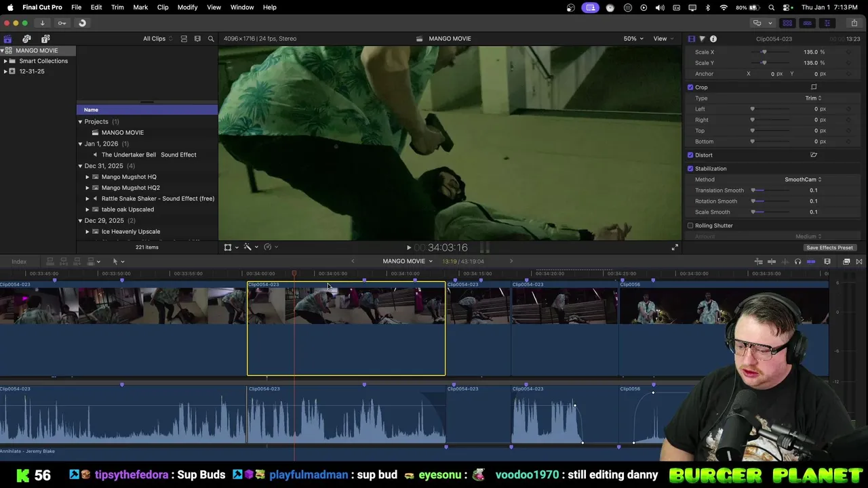
Task: Toggle filmstrip/list view icon in browser
Action: (197, 39)
